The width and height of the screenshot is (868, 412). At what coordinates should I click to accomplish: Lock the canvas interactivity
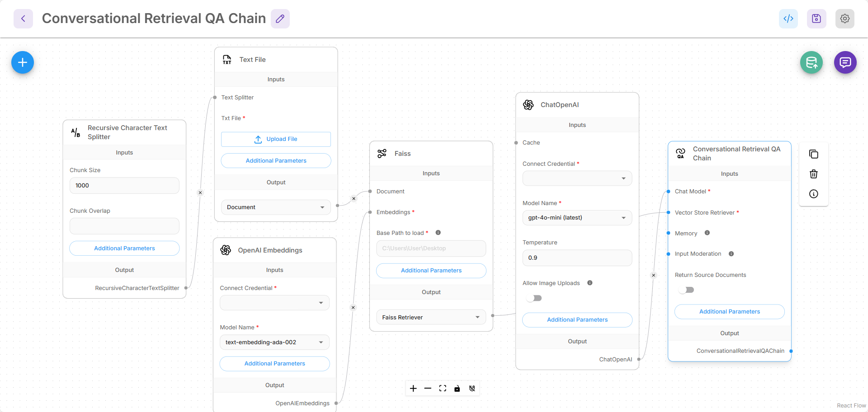[457, 388]
